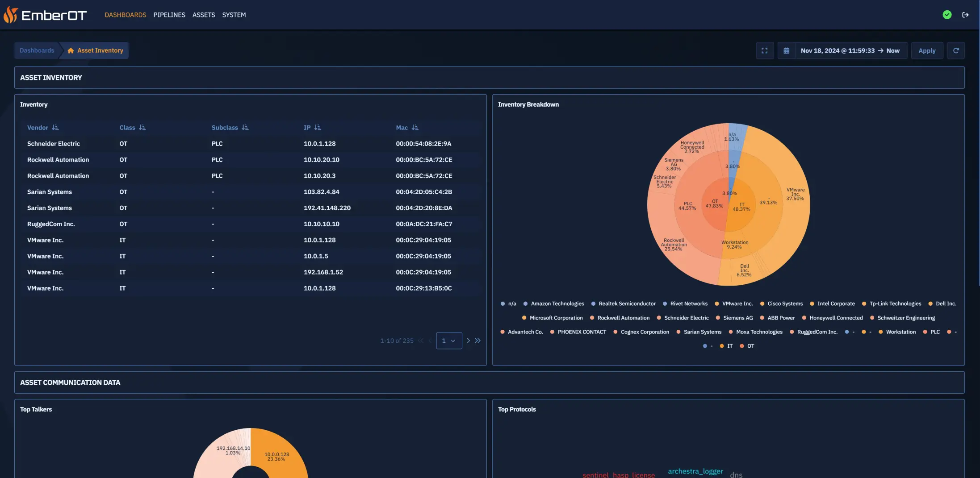Image resolution: width=980 pixels, height=478 pixels.
Task: Toggle the IT class legend entry
Action: [726, 346]
